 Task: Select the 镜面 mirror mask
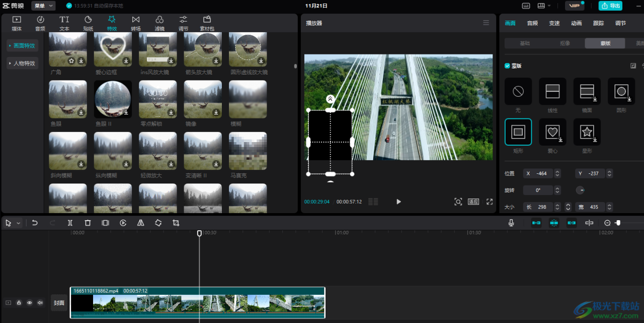587,91
